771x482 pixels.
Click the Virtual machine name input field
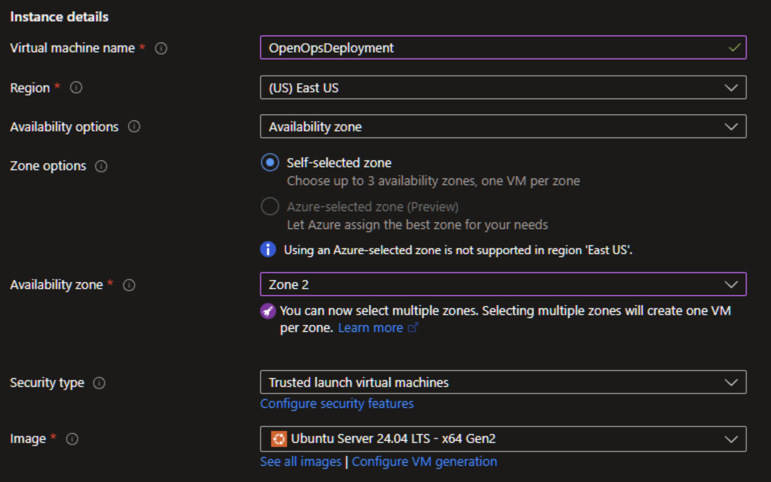point(503,48)
